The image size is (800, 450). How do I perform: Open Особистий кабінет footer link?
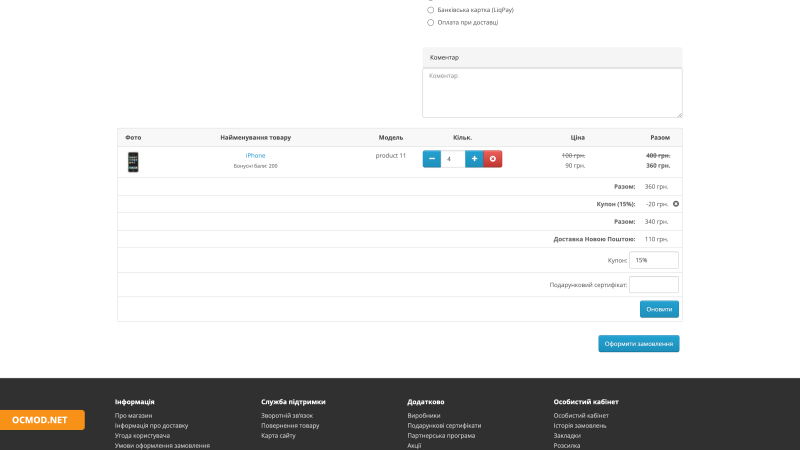click(581, 416)
